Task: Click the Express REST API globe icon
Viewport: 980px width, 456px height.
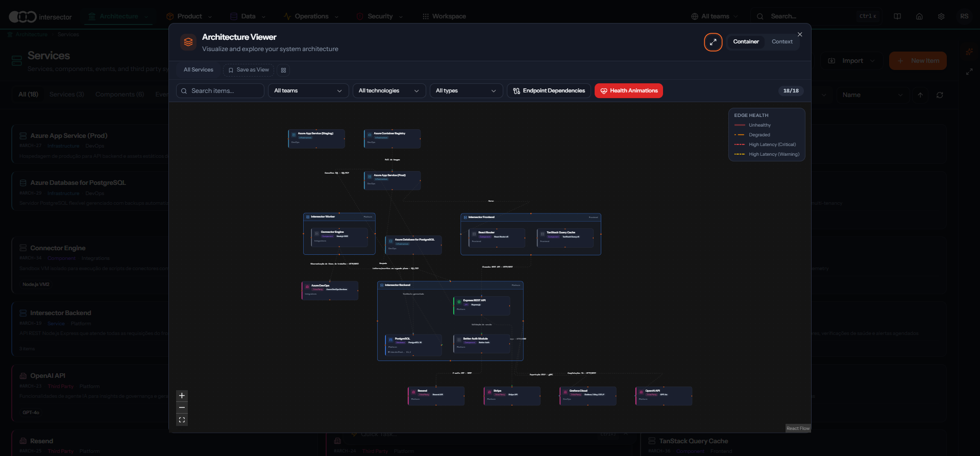Action: [x=459, y=302]
